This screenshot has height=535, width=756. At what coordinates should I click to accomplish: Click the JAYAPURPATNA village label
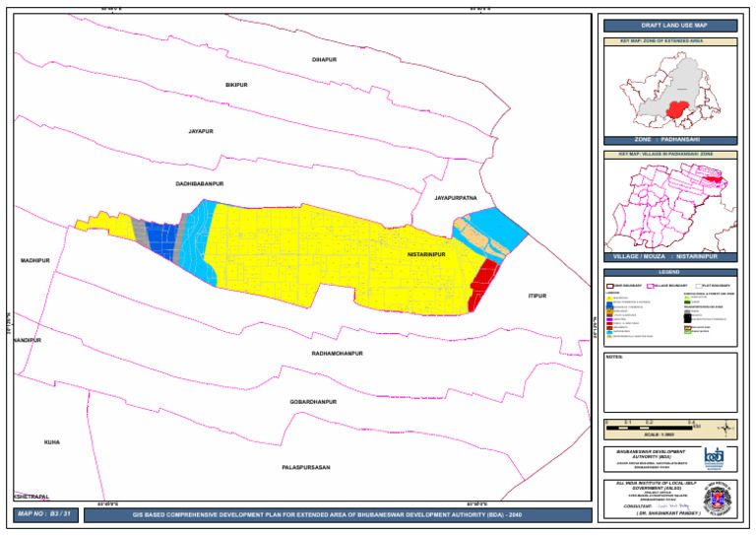[456, 198]
